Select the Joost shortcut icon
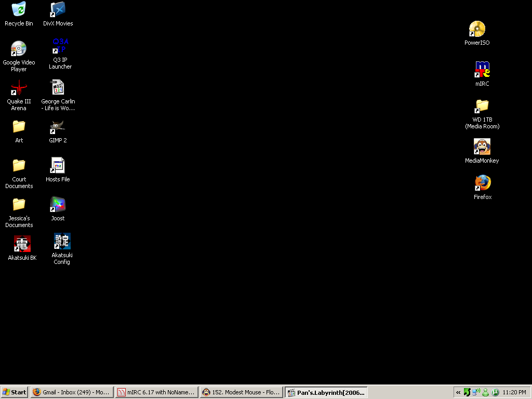The image size is (532, 399). (x=58, y=205)
